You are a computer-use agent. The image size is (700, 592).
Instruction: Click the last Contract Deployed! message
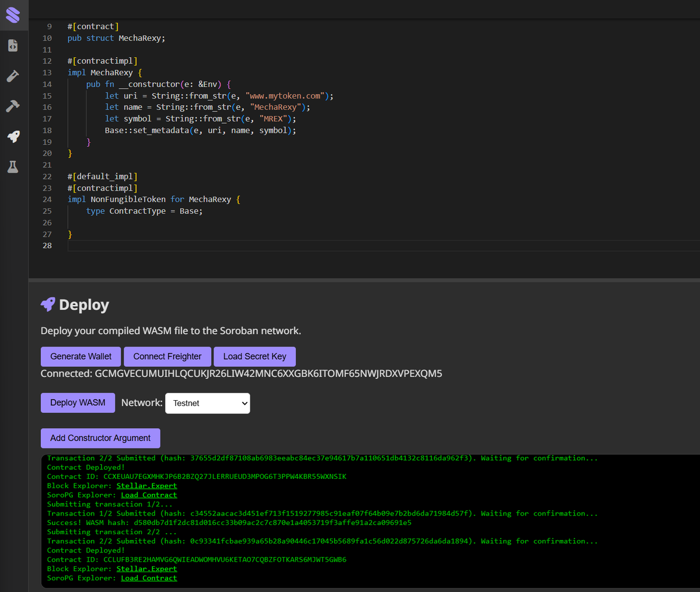click(86, 550)
